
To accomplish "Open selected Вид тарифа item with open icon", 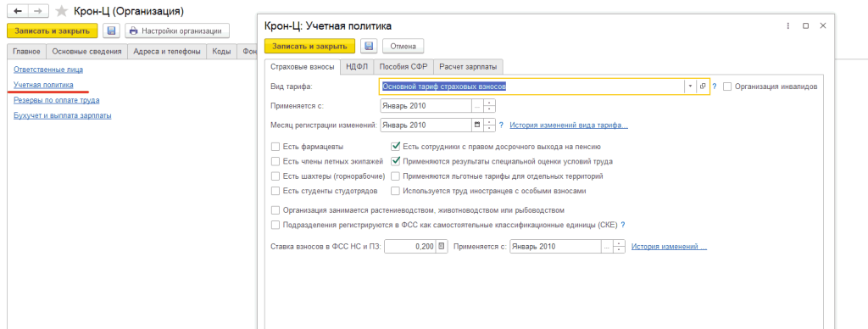I will point(703,86).
